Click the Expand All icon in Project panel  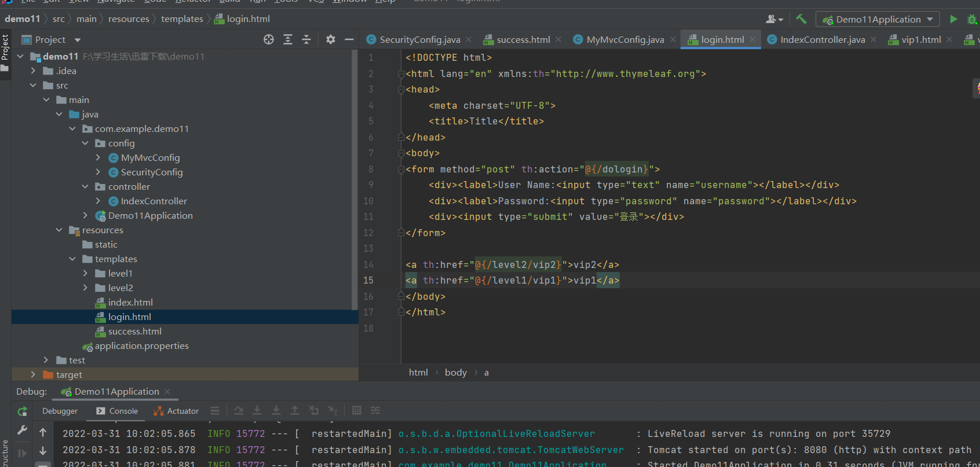(x=288, y=39)
